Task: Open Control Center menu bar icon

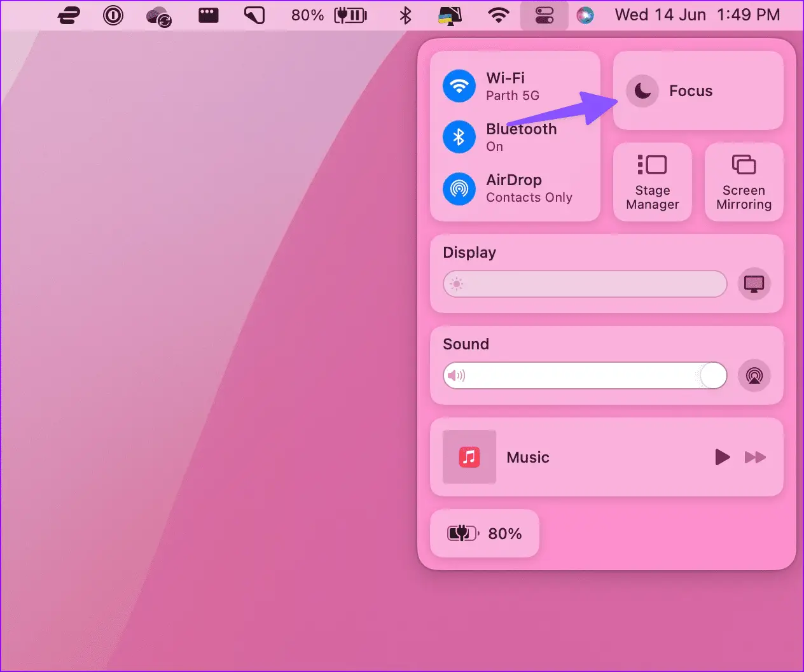Action: [544, 15]
